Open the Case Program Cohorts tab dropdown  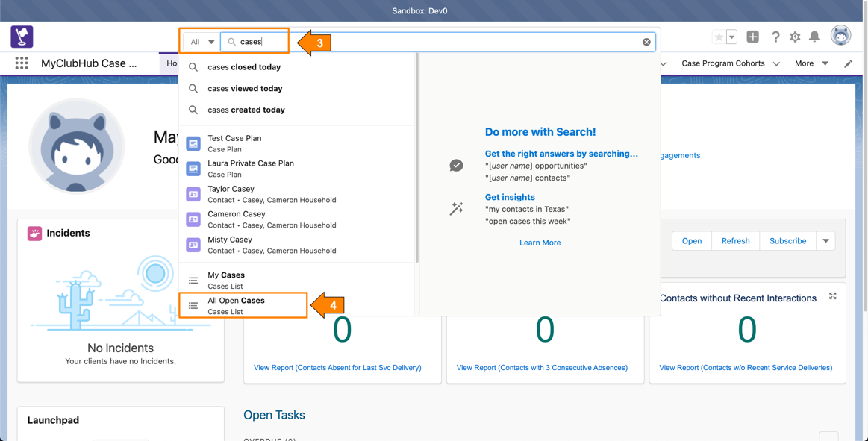[x=776, y=64]
